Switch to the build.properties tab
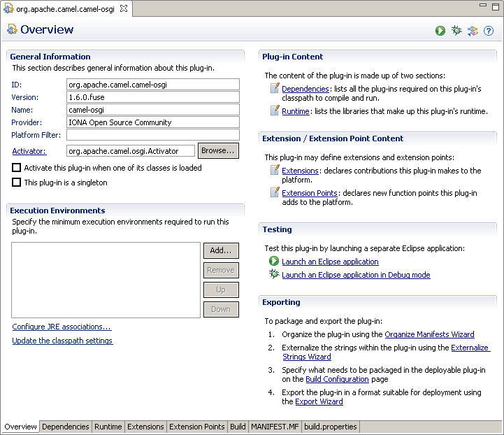The image size is (504, 435). coord(331,427)
